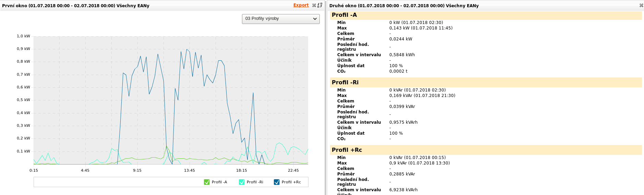The height and width of the screenshot is (195, 644).
Task: Click the Export link
Action: pos(301,5)
